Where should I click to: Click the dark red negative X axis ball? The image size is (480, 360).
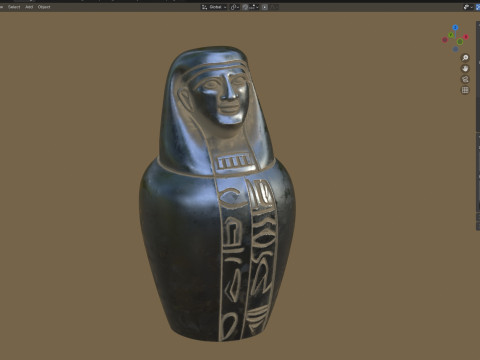tap(445, 40)
